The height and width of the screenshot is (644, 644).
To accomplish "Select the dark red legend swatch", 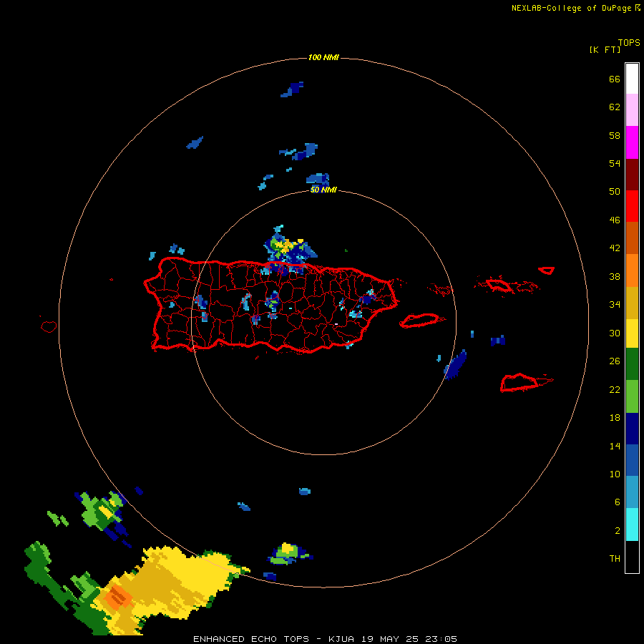I will coord(632,175).
